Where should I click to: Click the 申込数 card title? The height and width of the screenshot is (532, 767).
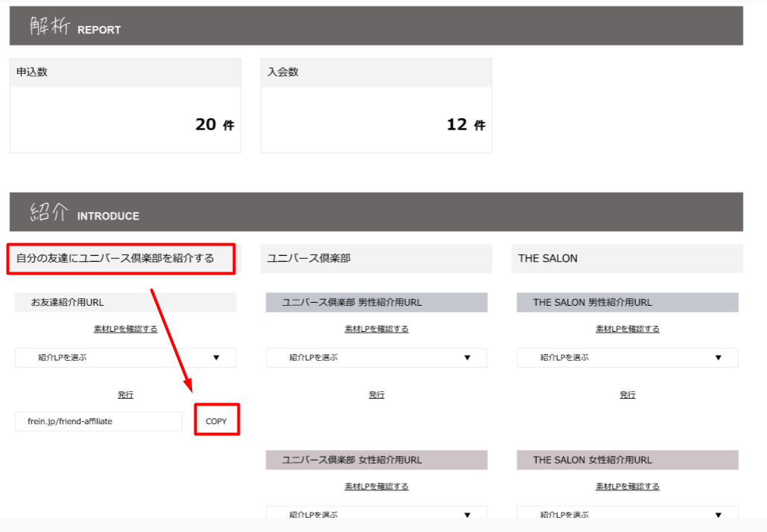pyautogui.click(x=32, y=72)
